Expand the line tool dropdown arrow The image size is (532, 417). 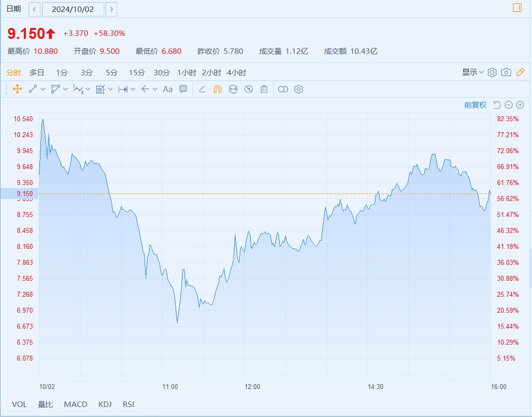(43, 89)
